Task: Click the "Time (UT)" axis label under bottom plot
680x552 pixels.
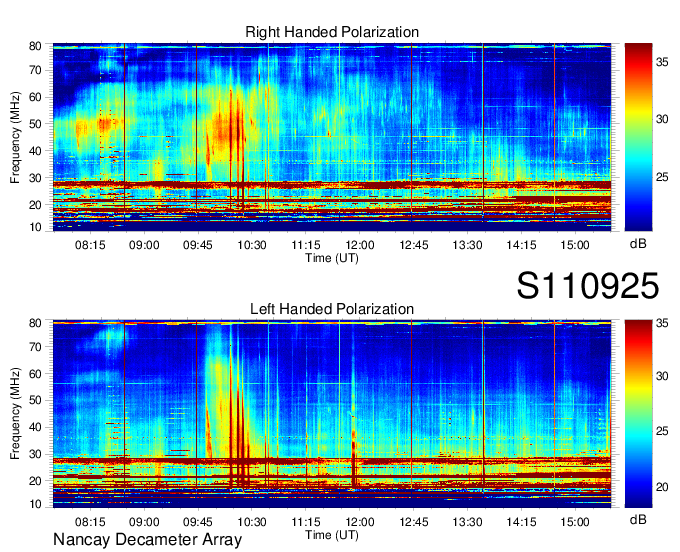Action: 332,535
